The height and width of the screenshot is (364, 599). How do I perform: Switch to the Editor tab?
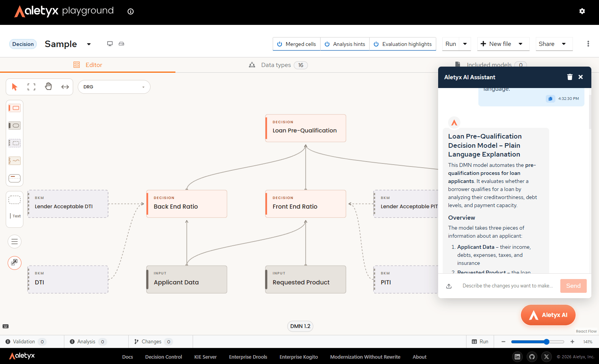(88, 65)
